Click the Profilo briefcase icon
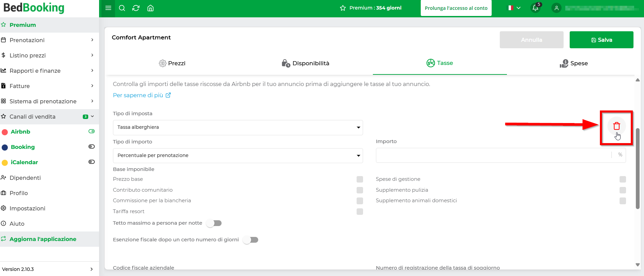Viewport: 644px width, 276px height. point(3,193)
